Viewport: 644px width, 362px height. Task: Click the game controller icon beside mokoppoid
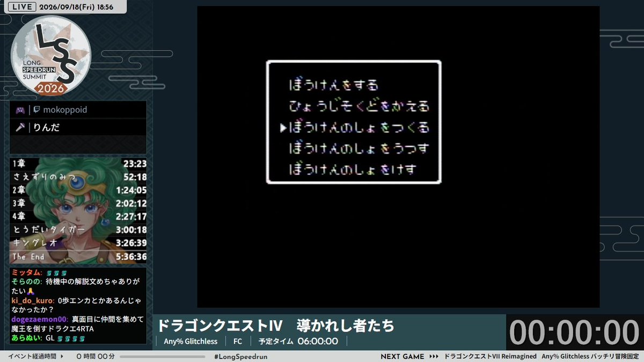tap(20, 110)
